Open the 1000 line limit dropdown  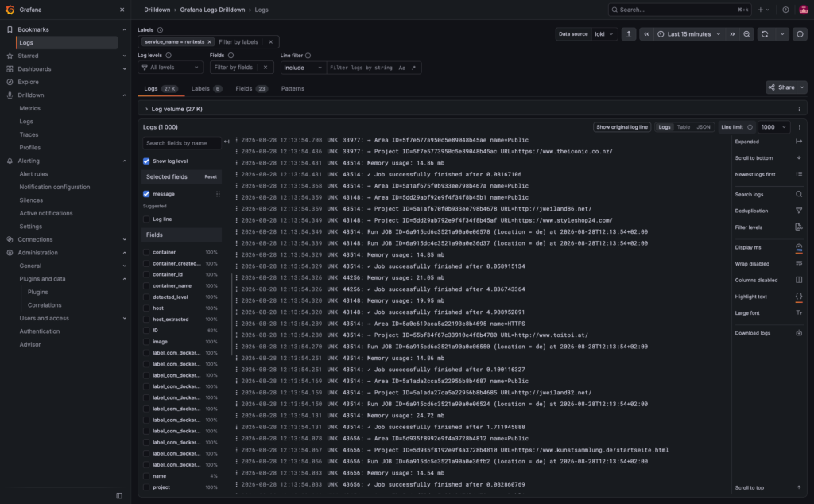(773, 127)
